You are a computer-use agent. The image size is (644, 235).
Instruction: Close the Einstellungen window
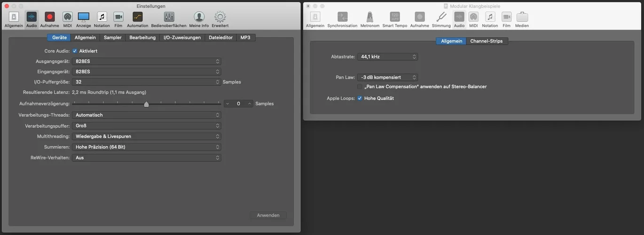tap(7, 6)
